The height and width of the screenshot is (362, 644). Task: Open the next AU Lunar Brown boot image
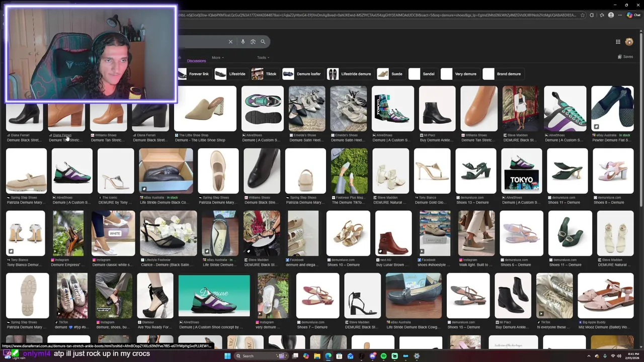point(393,233)
